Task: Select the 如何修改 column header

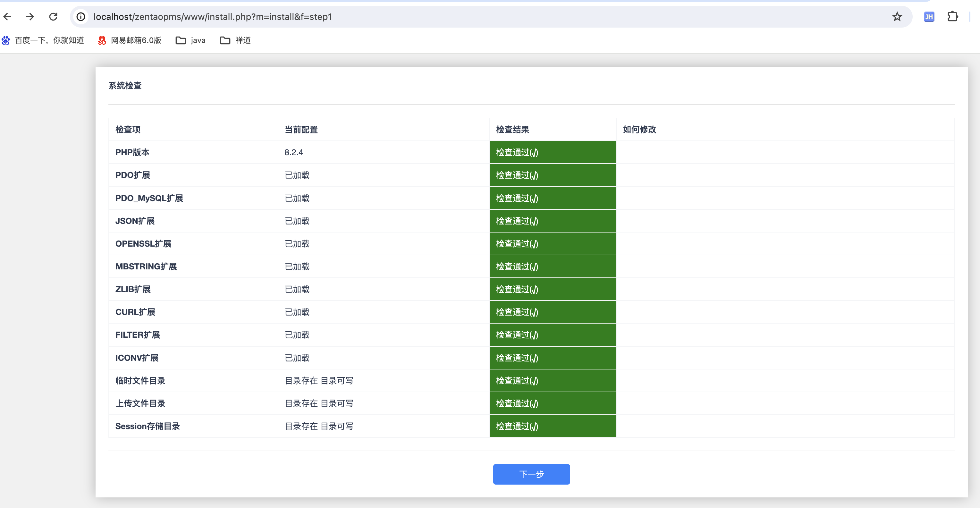Action: [639, 129]
